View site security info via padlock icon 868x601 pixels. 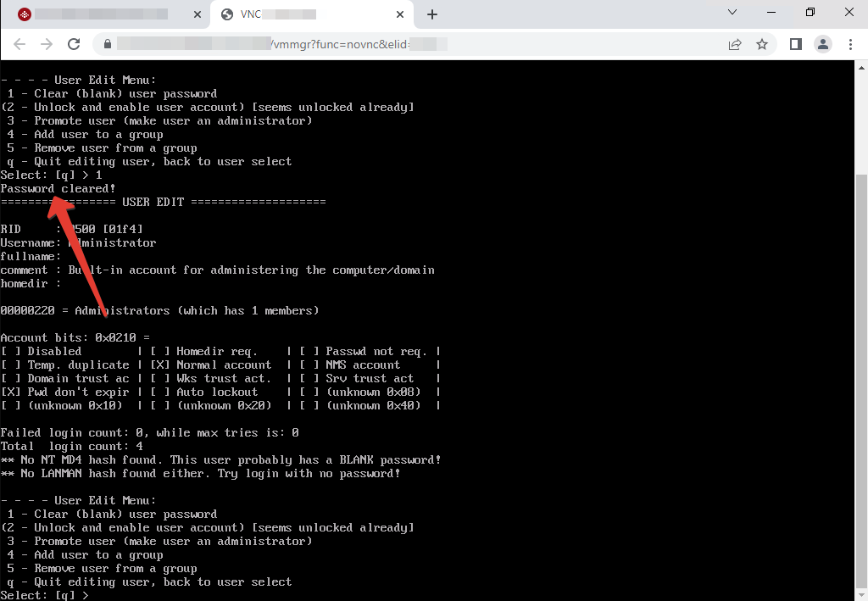click(107, 45)
